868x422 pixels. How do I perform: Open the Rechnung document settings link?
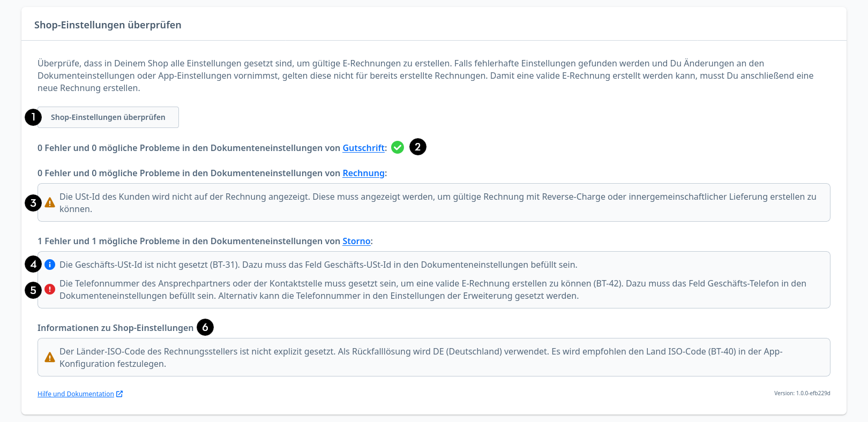pos(363,174)
